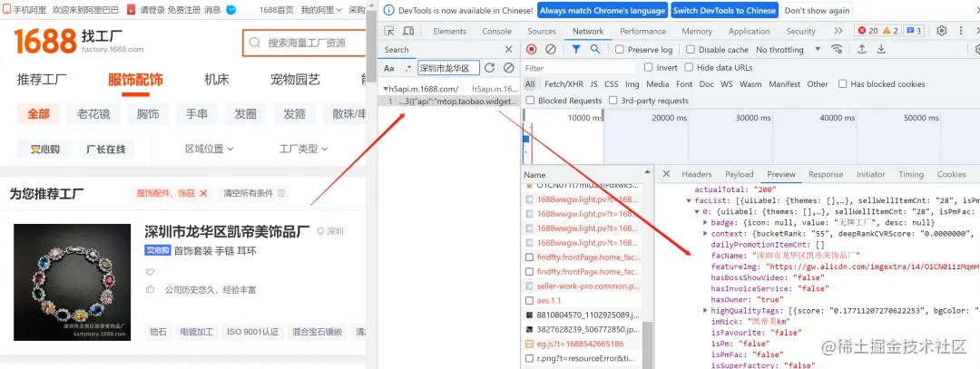Toggle regular expression option in search
This screenshot has width=980, height=369.
408,68
